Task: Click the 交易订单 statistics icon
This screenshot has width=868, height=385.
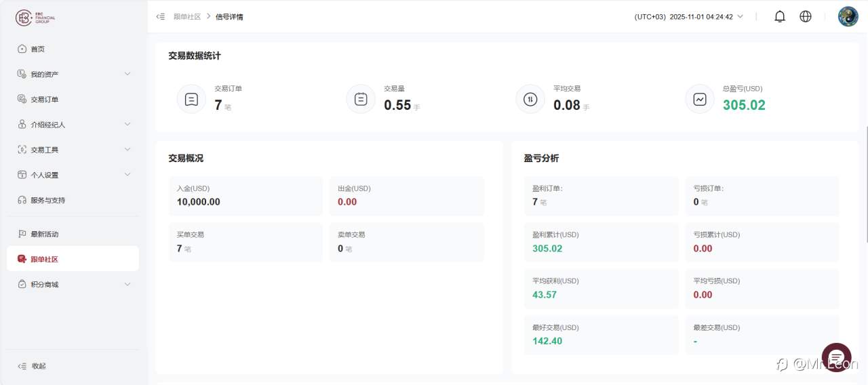Action: pyautogui.click(x=191, y=99)
